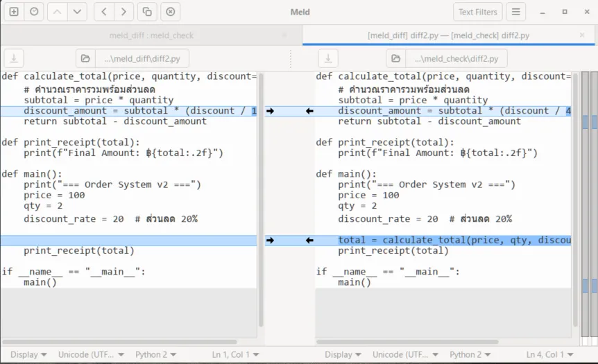Image resolution: width=598 pixels, height=364 pixels.
Task: Click 'def main():' line in right pane
Action: [346, 174]
